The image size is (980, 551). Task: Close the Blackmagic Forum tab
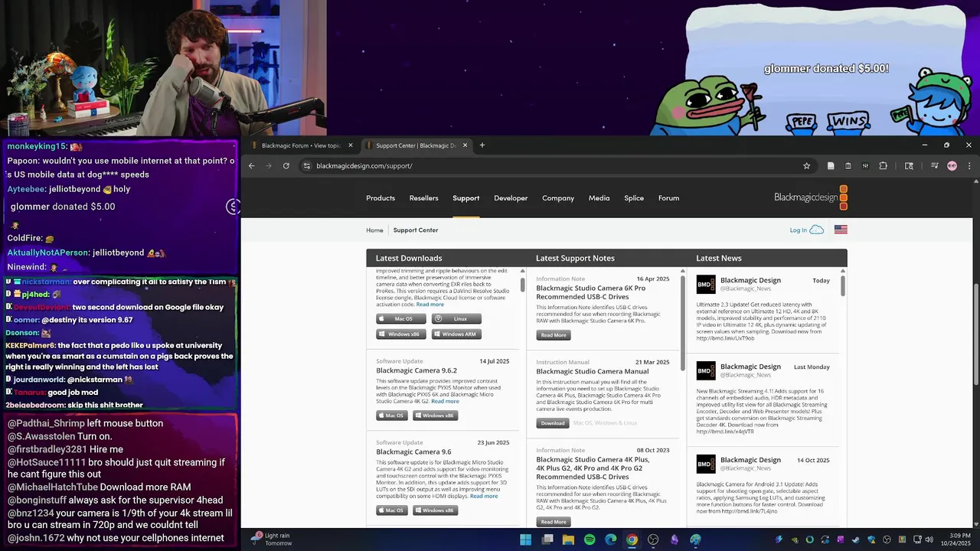351,145
